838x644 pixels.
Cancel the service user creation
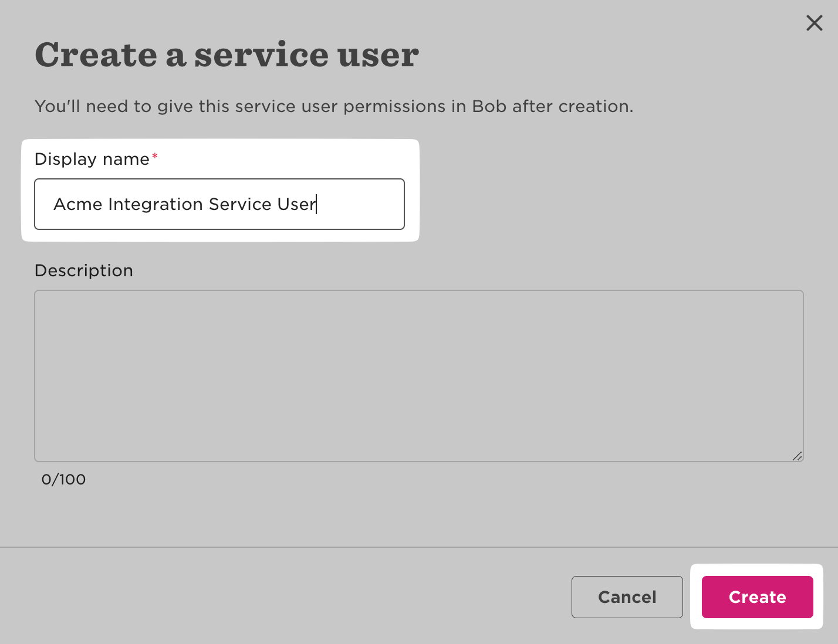click(x=627, y=596)
